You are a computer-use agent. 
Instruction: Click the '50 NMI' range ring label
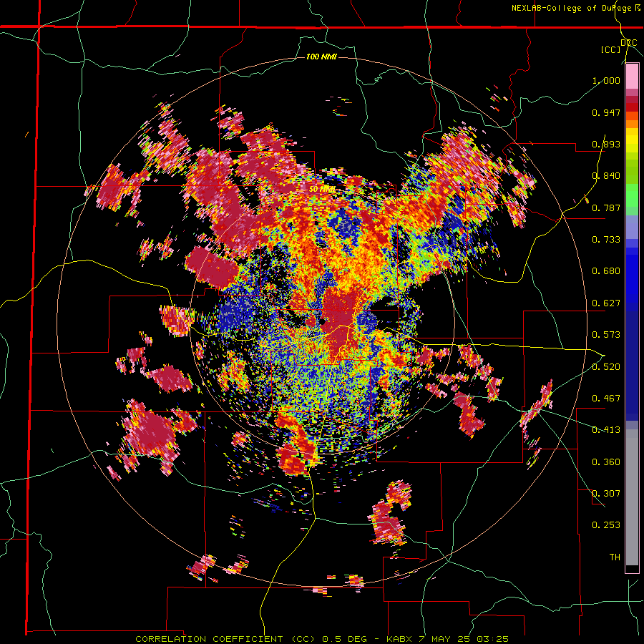[x=321, y=190]
